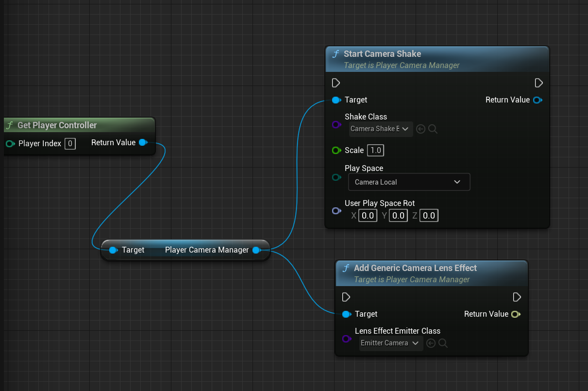Click input exec pin on Add Generic Camera Lens Effect
This screenshot has height=391, width=588.
tap(346, 297)
